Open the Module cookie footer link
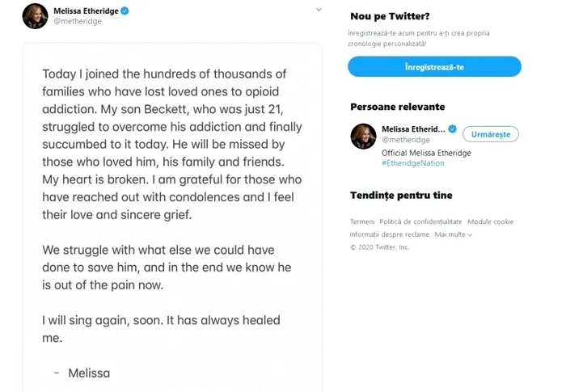Image resolution: width=566 pixels, height=392 pixels. (x=490, y=221)
